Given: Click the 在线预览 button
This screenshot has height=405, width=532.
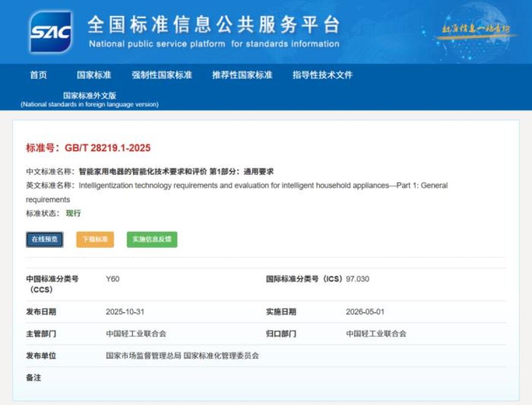Looking at the screenshot, I should [45, 239].
